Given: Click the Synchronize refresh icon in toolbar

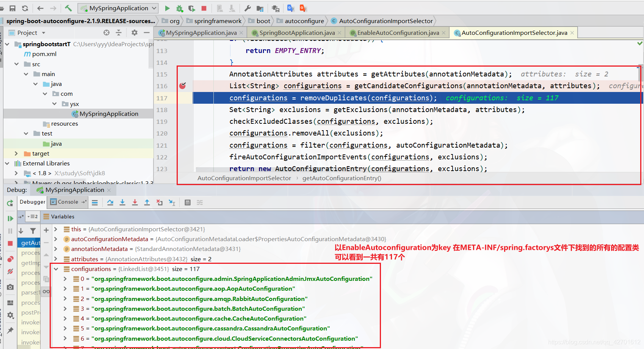Looking at the screenshot, I should [25, 8].
